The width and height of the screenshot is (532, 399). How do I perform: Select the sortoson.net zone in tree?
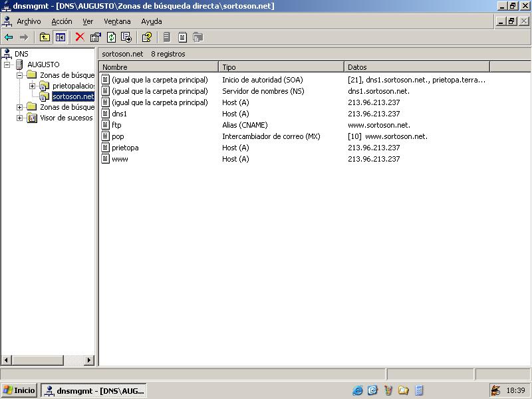73,96
